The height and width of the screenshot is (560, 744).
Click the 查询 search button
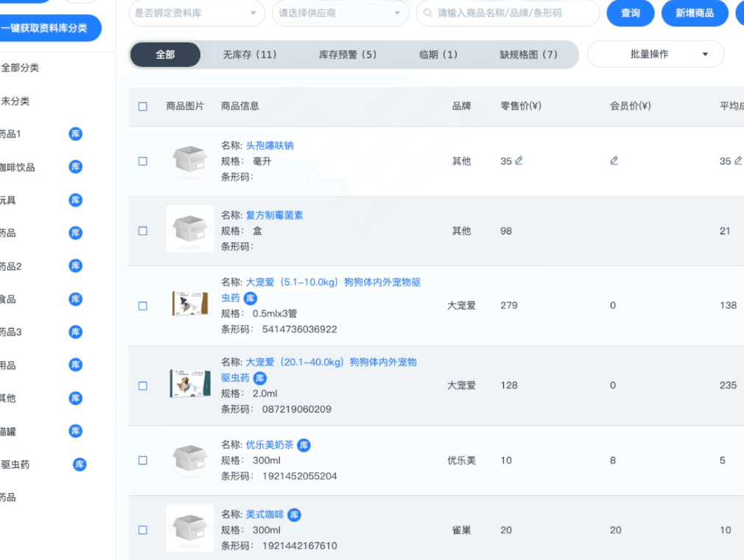tap(631, 13)
